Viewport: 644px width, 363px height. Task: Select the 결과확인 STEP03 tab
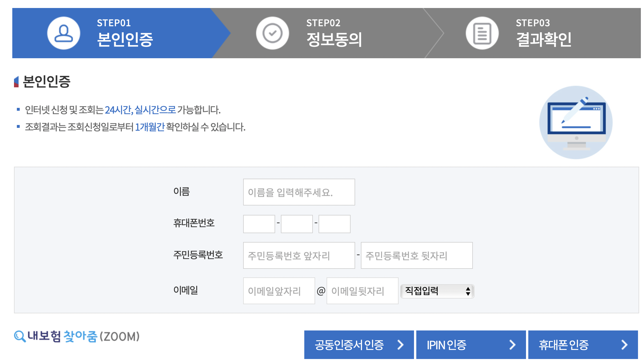coord(543,39)
